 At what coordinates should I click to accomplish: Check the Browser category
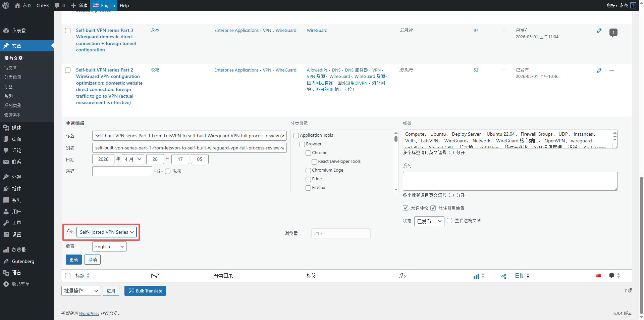pyautogui.click(x=302, y=144)
